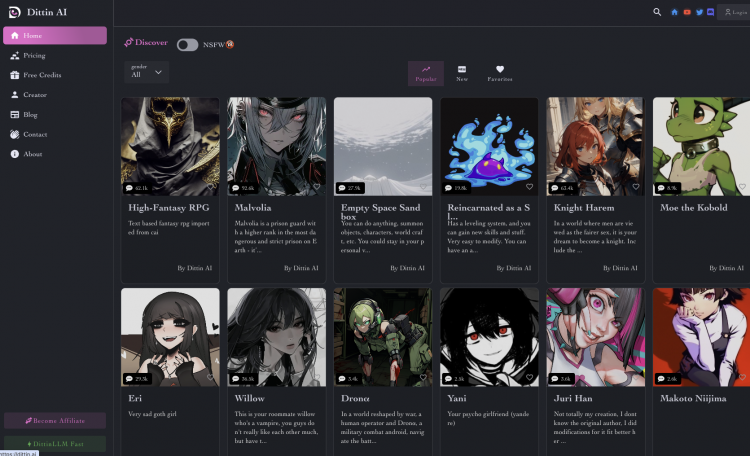Expand the gender filter dropdown

(147, 71)
